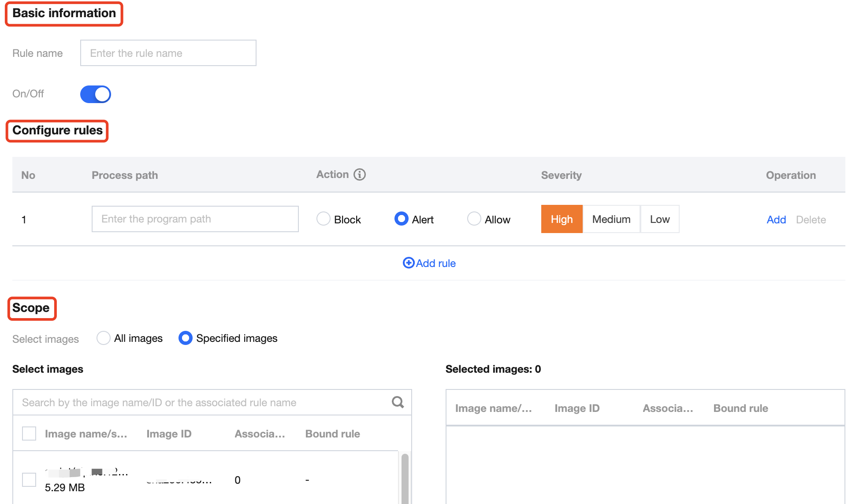Click the Delete operation link

point(811,219)
